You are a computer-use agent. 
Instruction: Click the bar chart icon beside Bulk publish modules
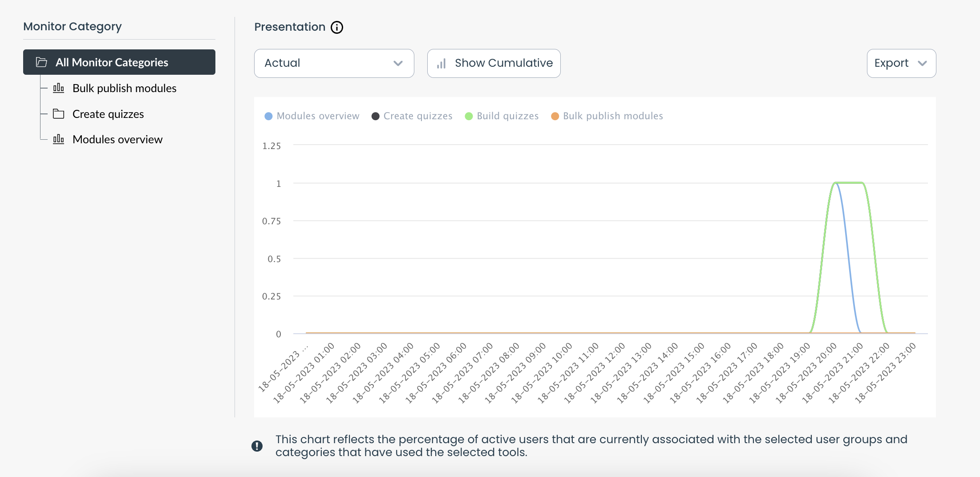coord(58,88)
